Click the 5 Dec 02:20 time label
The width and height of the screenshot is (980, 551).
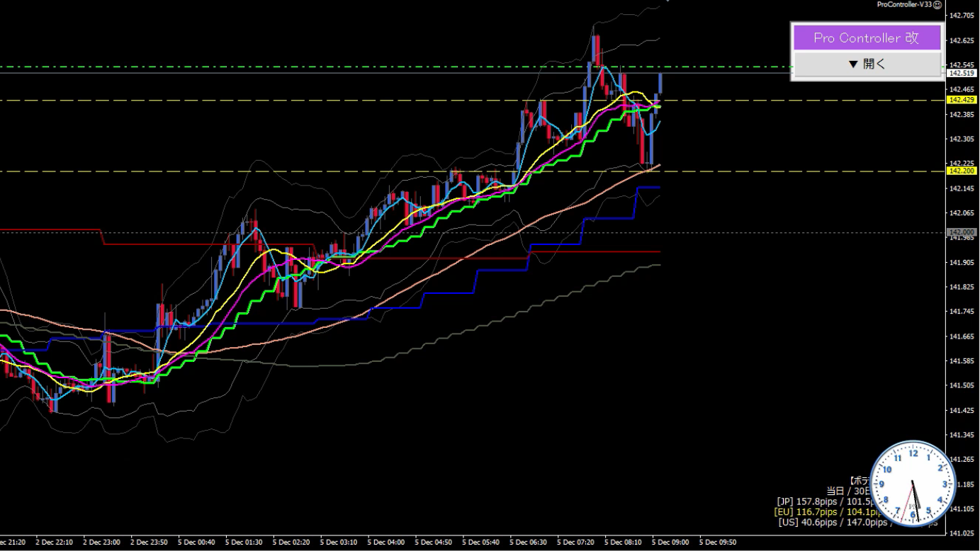291,543
